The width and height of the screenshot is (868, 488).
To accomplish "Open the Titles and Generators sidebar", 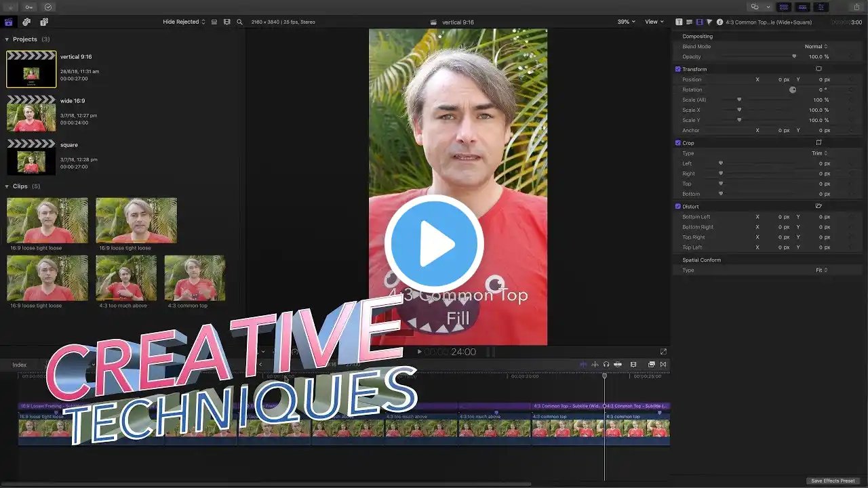I will pyautogui.click(x=44, y=22).
